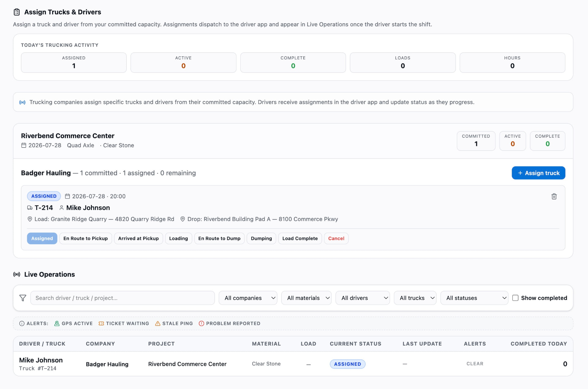Click the Loads stat card
Image resolution: width=588 pixels, height=389 pixels.
403,63
